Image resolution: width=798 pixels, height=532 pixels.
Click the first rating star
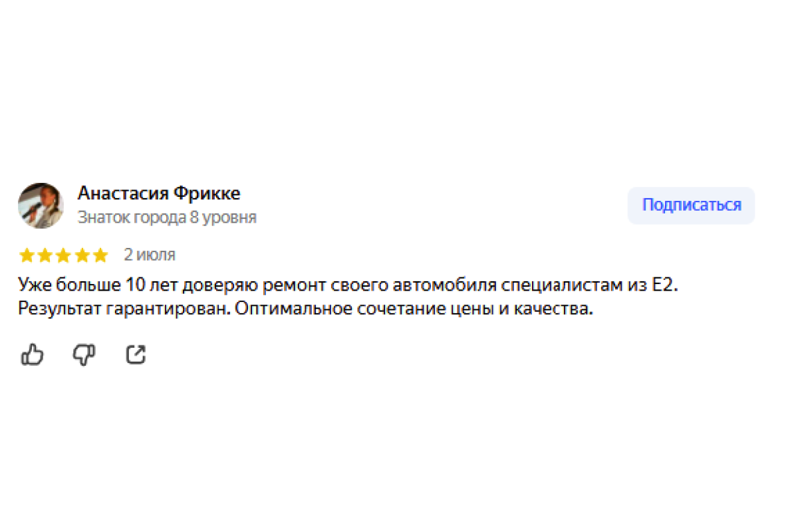27,255
